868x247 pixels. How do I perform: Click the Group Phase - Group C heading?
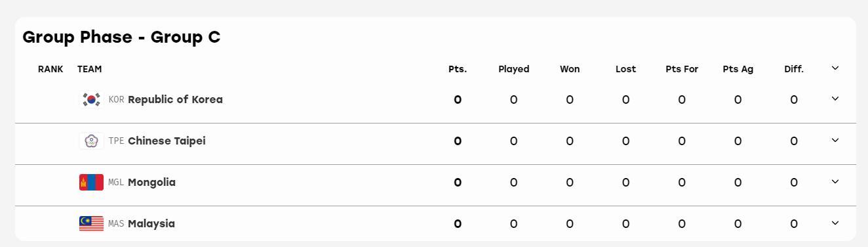tap(121, 37)
